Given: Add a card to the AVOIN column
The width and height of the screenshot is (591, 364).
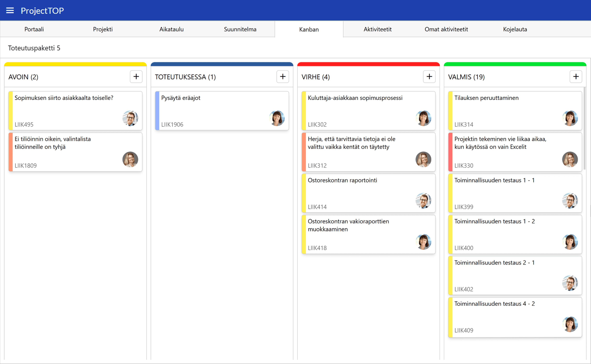Looking at the screenshot, I should pyautogui.click(x=136, y=76).
